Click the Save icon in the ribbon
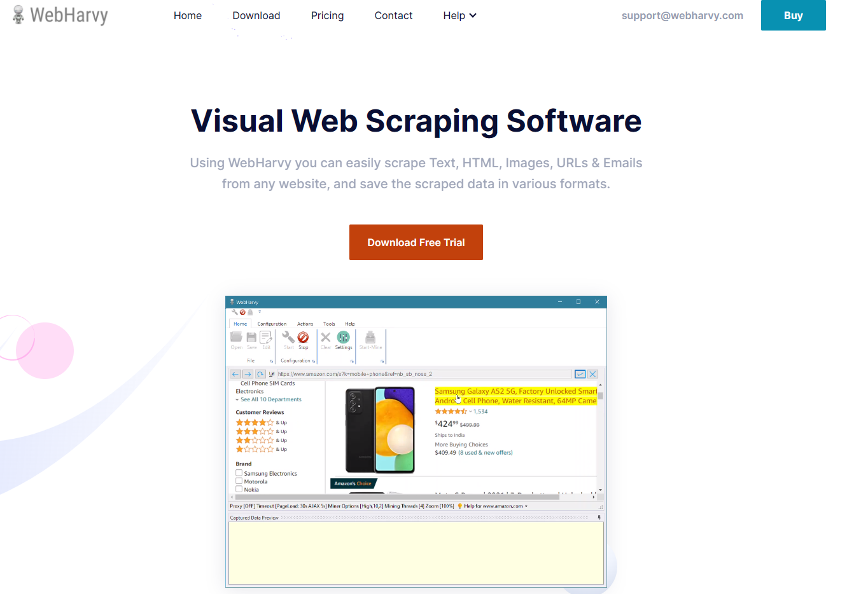Viewport: 868px width, 594px height. (x=251, y=337)
